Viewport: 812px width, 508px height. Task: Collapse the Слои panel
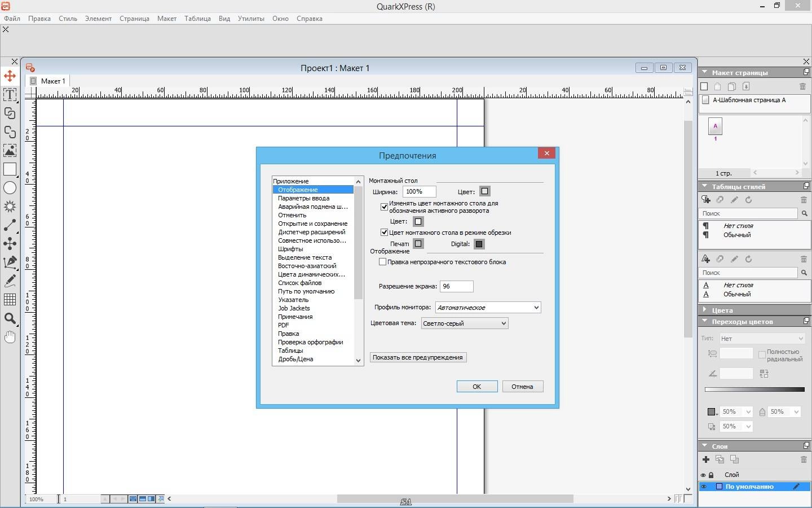705,446
